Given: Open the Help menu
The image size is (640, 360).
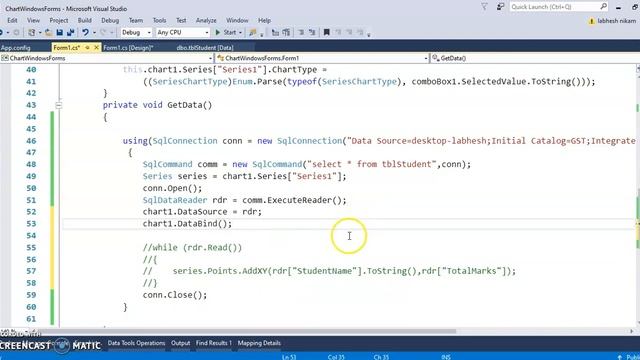Looking at the screenshot, I should click(264, 20).
